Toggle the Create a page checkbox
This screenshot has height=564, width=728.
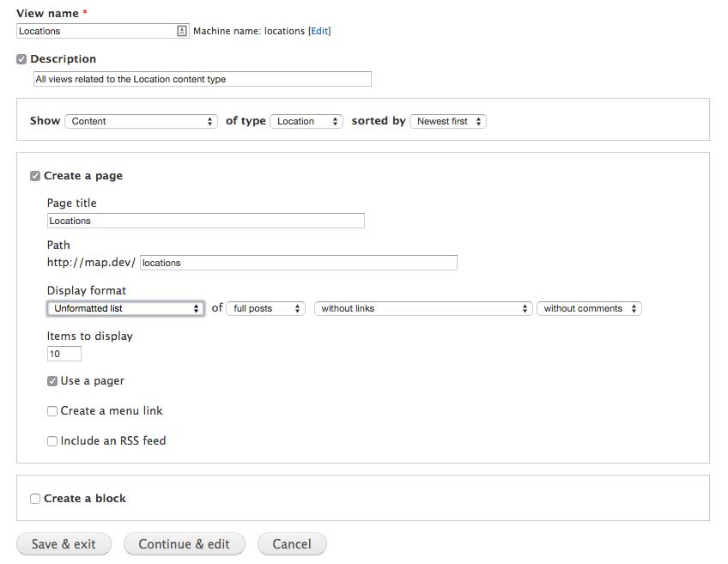[x=35, y=176]
